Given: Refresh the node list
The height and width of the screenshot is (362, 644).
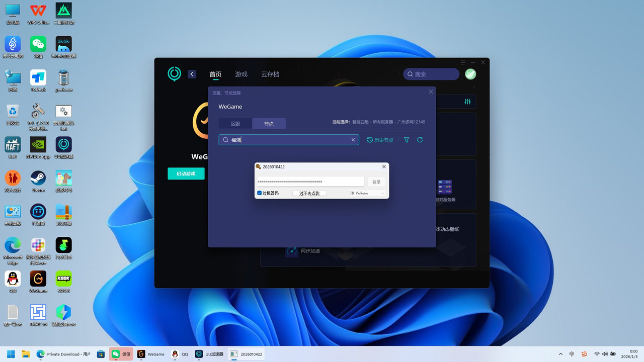Looking at the screenshot, I should (x=420, y=140).
